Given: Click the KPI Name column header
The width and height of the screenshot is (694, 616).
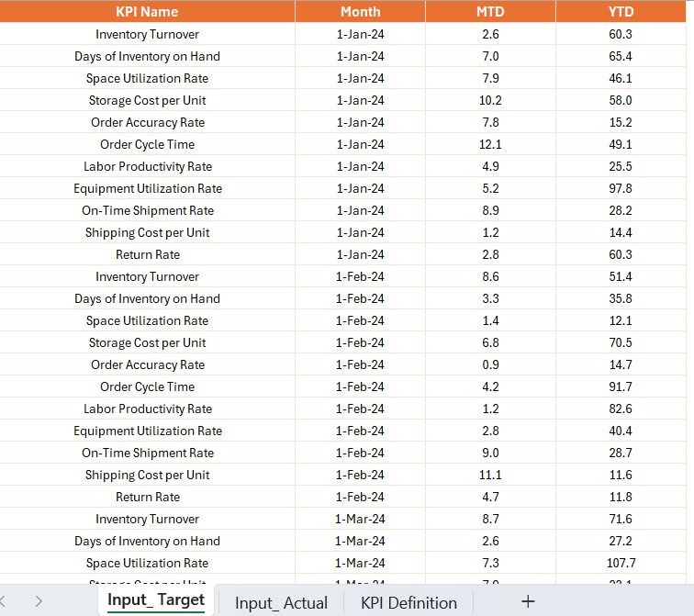Looking at the screenshot, I should [x=147, y=12].
